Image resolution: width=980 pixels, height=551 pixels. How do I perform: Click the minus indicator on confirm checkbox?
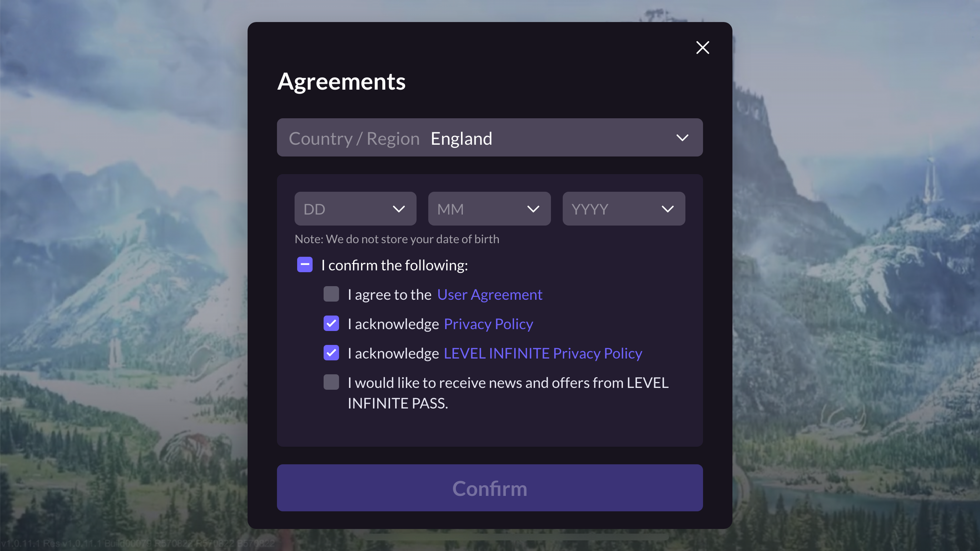305,264
